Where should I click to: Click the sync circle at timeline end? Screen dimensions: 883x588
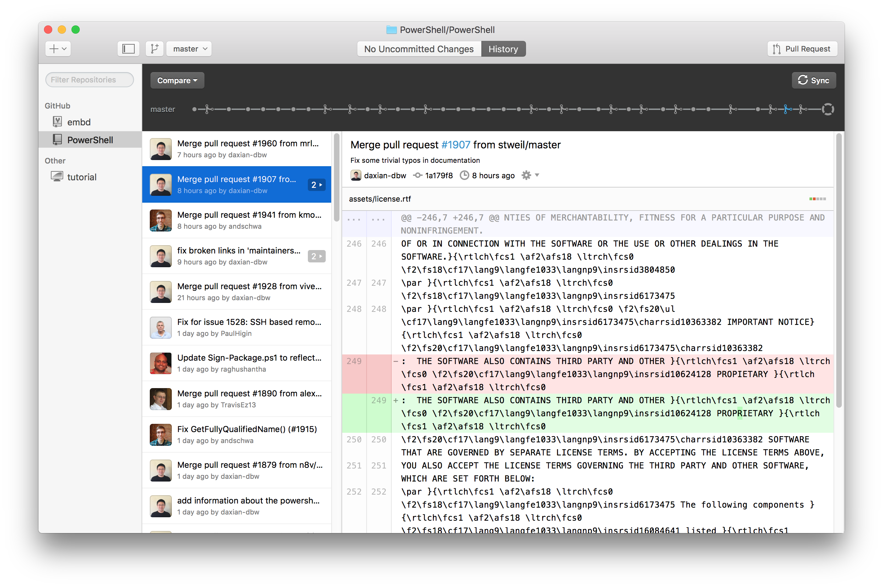[828, 109]
